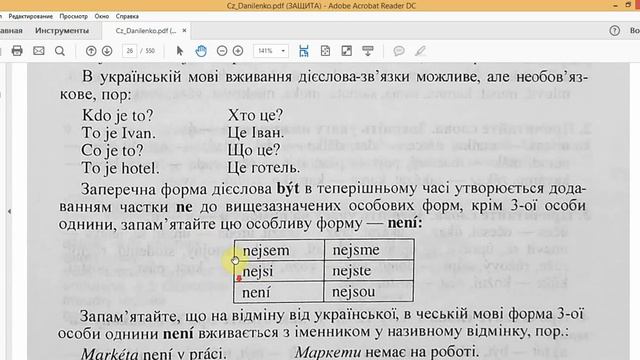640x360 pixels.
Task: Go to next page arrow
Action: (x=107, y=51)
